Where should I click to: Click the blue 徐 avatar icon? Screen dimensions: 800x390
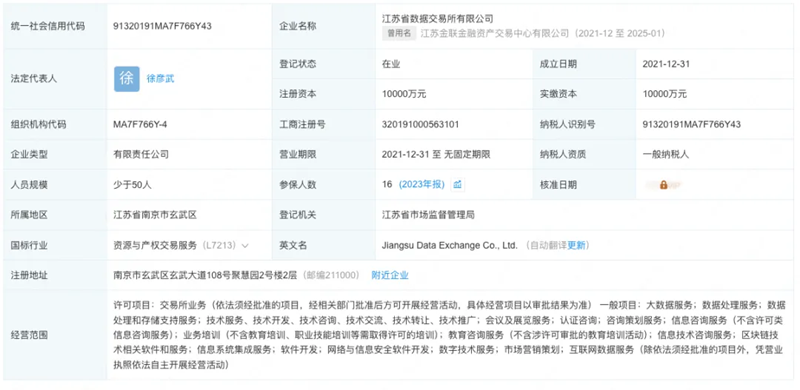(127, 79)
